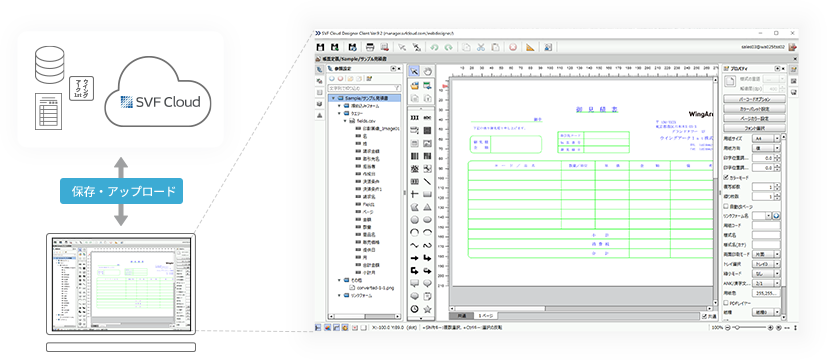Image resolution: width=827 pixels, height=360 pixels.
Task: Click the top icon in the right sidebar
Action: coord(793,70)
